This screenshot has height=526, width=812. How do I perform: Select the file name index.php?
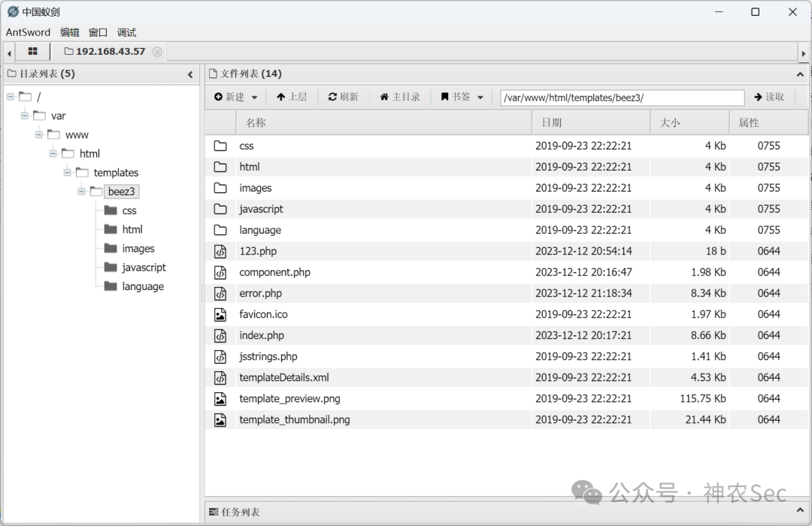tap(262, 335)
